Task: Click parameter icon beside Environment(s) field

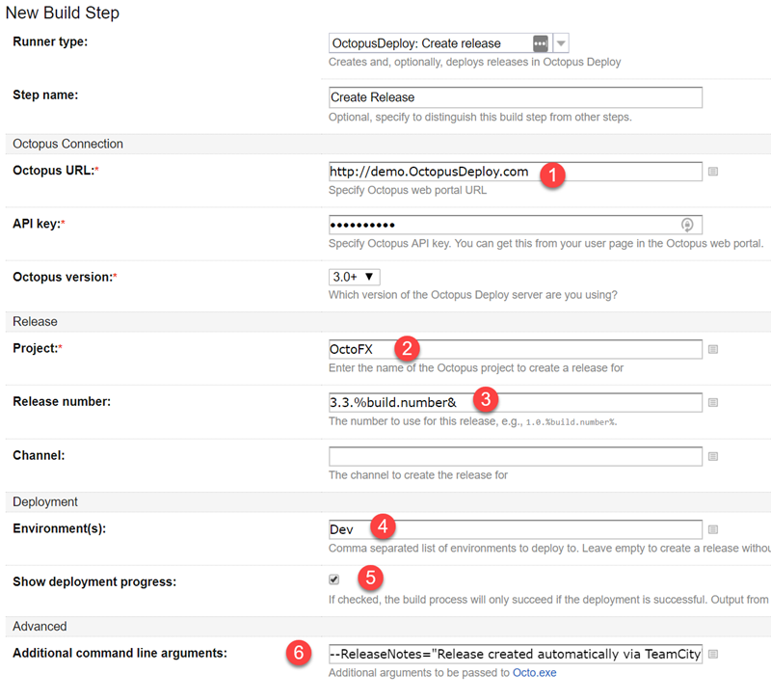Action: click(x=713, y=529)
